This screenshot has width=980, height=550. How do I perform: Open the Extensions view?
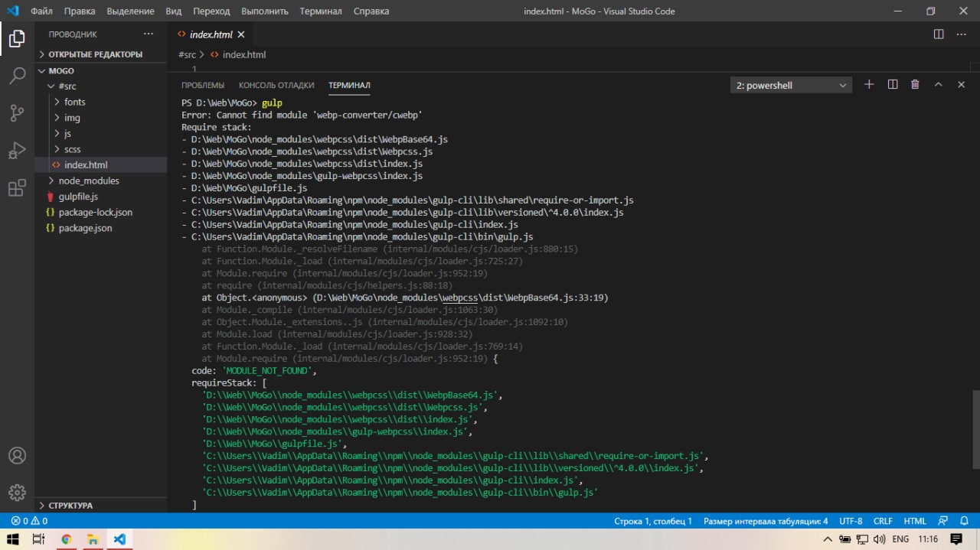pos(17,188)
